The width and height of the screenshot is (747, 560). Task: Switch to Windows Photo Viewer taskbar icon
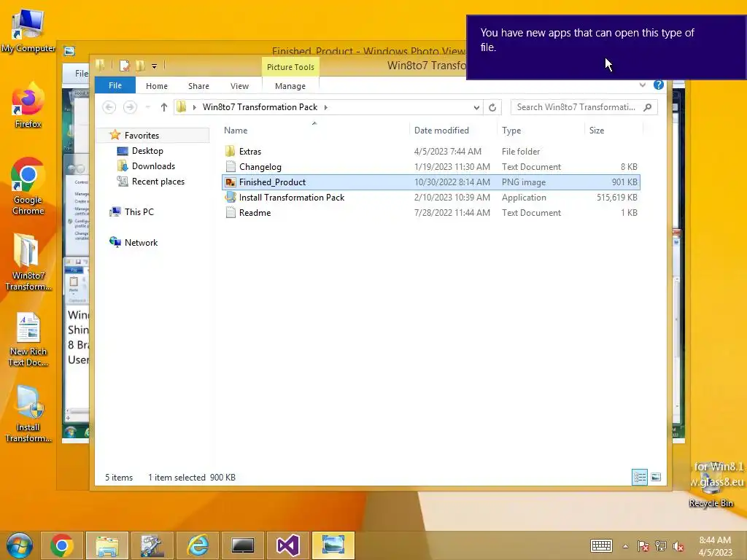[x=333, y=545]
